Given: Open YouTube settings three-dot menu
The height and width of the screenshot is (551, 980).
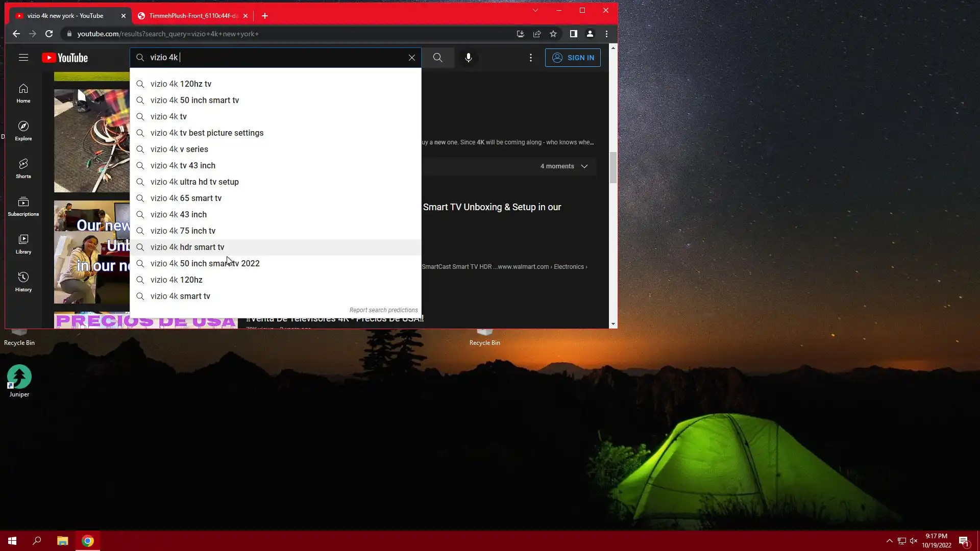Looking at the screenshot, I should 531,58.
